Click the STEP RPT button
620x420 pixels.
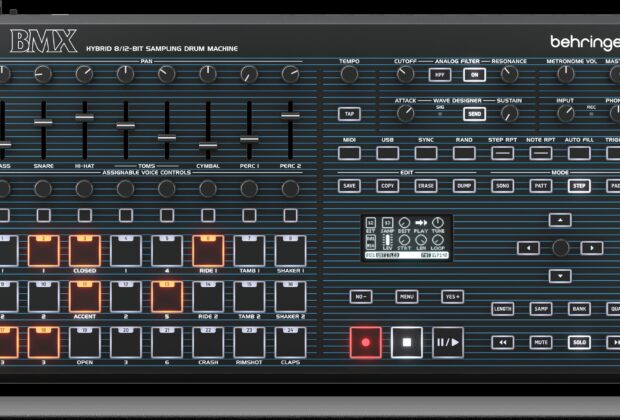[x=503, y=153]
